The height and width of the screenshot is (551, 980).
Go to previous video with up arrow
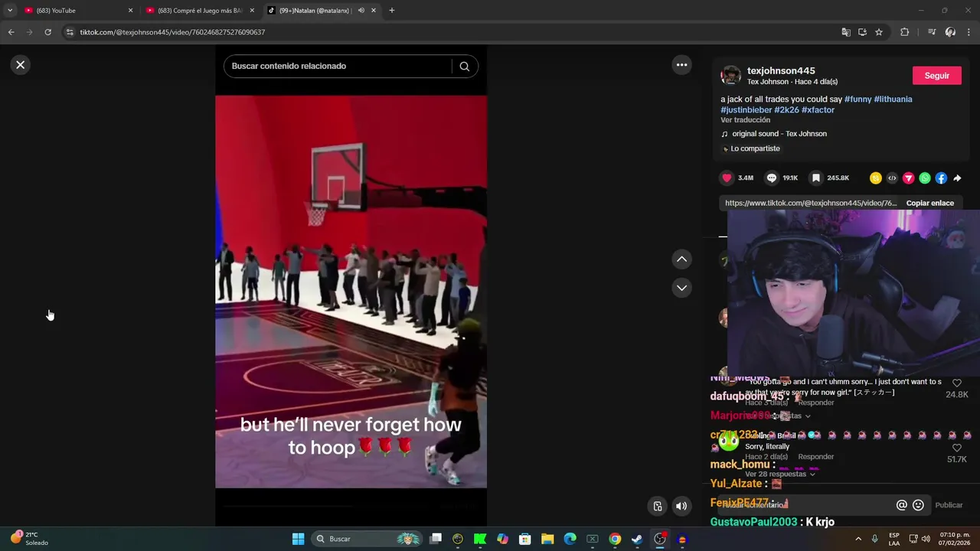[x=681, y=259]
